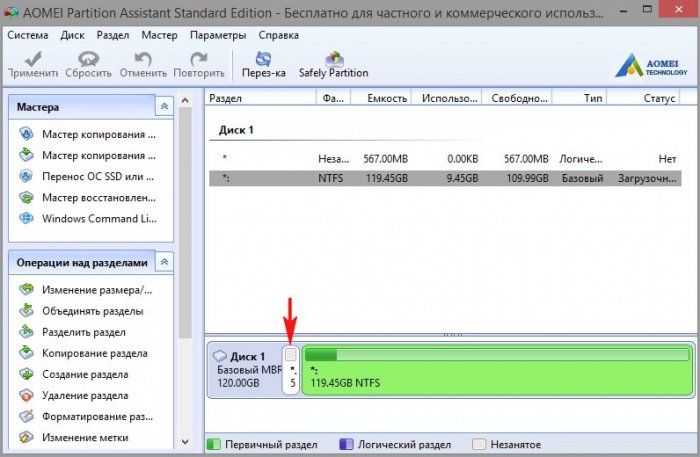Open the Справка menu
This screenshot has height=457, width=700.
(x=278, y=35)
